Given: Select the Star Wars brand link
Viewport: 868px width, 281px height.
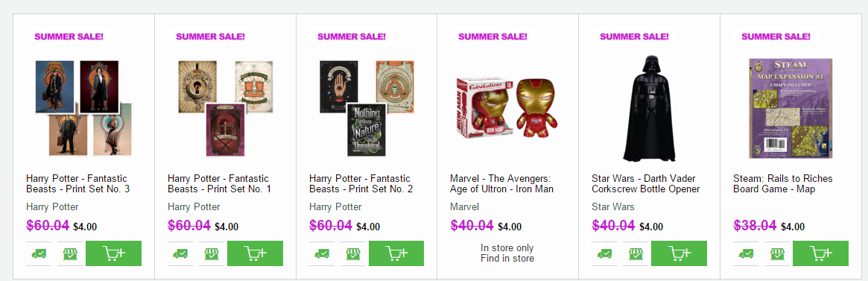Looking at the screenshot, I should (x=612, y=206).
